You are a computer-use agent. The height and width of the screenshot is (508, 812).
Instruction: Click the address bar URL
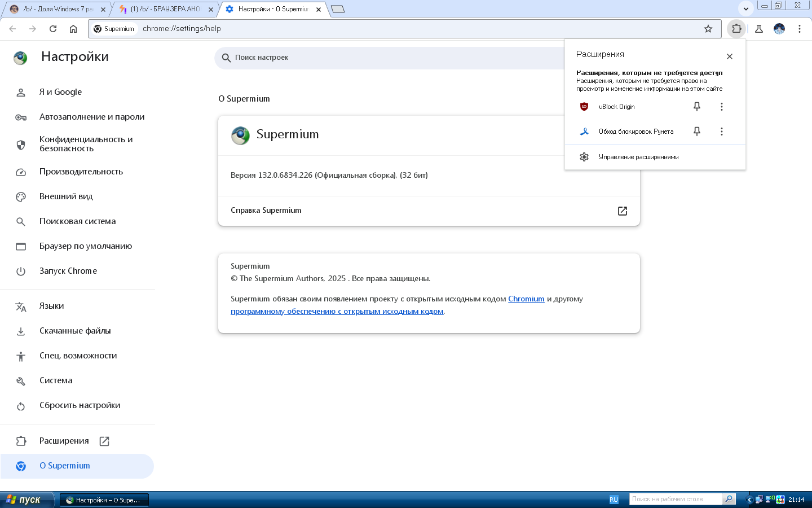pos(182,29)
